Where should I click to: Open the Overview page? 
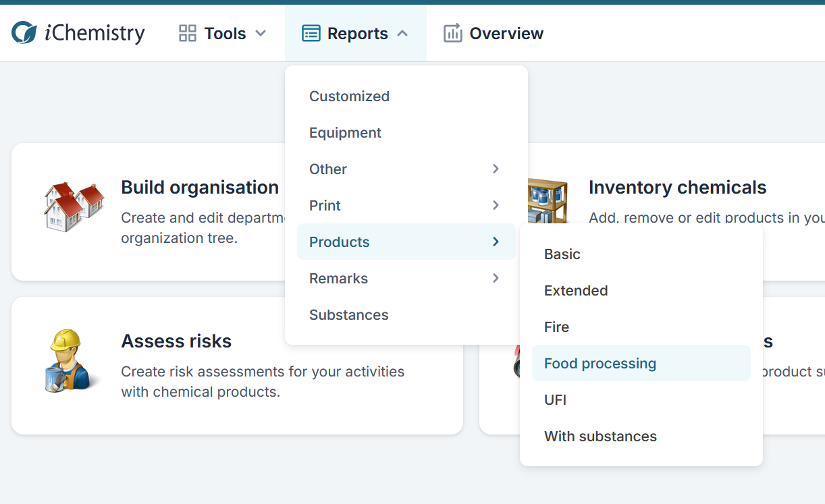(506, 33)
